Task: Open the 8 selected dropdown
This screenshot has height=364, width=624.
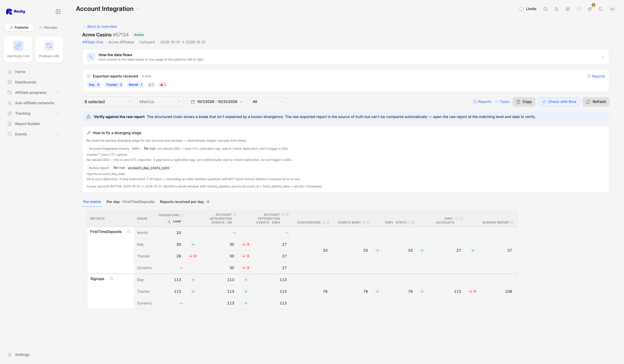Action: (x=108, y=102)
